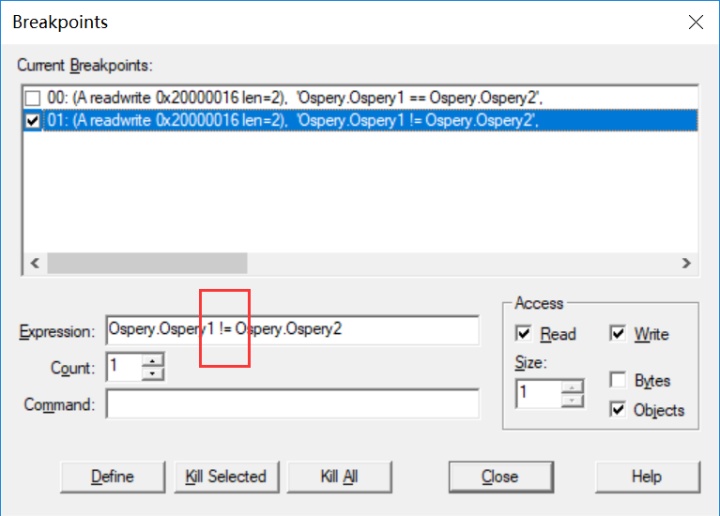Open Help for Breakpoints dialog

(x=647, y=477)
